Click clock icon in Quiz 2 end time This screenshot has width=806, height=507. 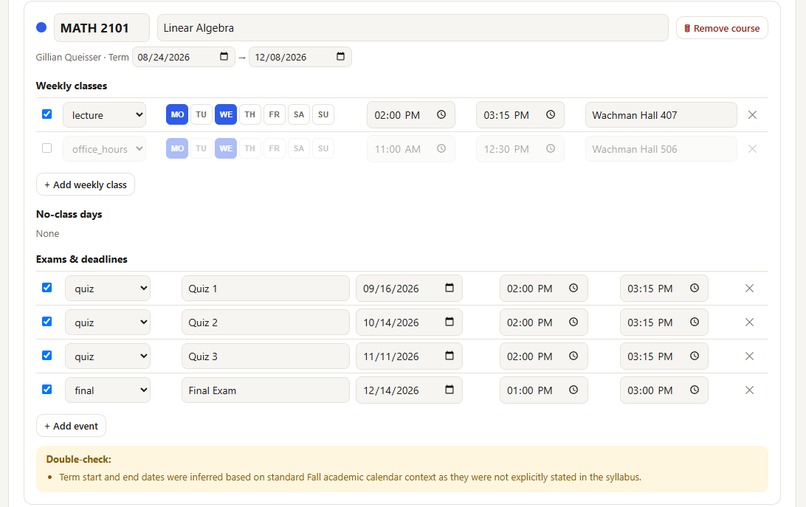[694, 322]
